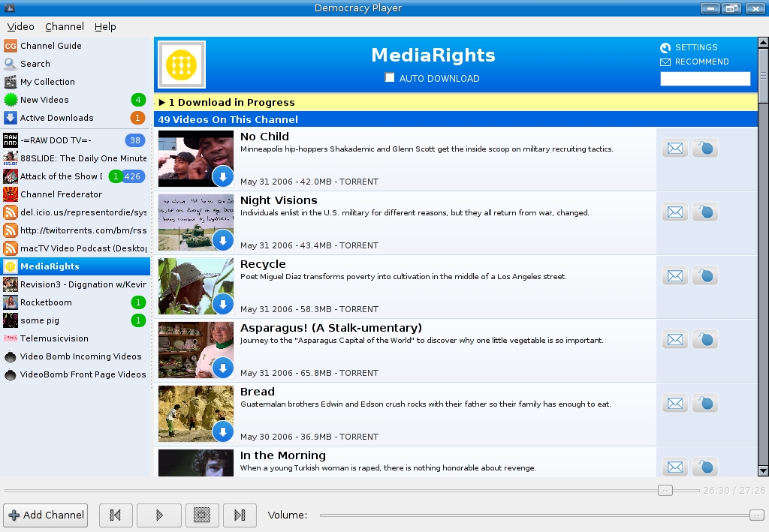The width and height of the screenshot is (769, 532).
Task: Adjust the Volume slider handle
Action: pos(756,515)
